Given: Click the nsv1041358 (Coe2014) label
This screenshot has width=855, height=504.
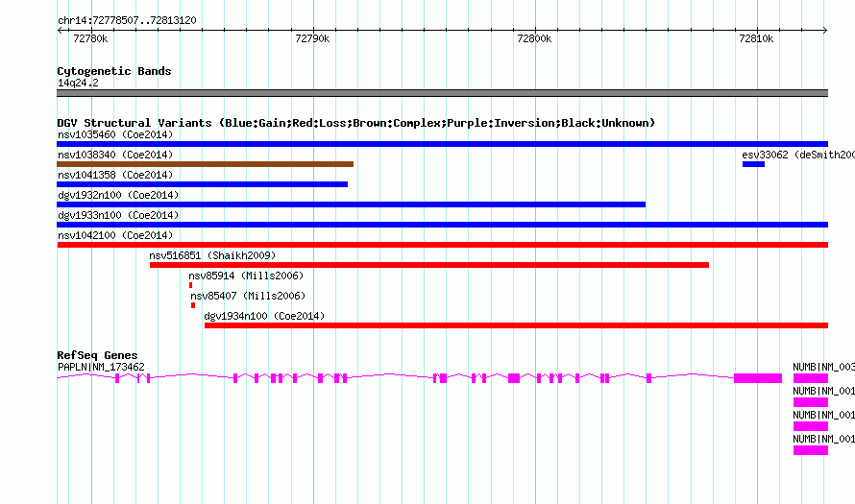Looking at the screenshot, I should tap(115, 175).
